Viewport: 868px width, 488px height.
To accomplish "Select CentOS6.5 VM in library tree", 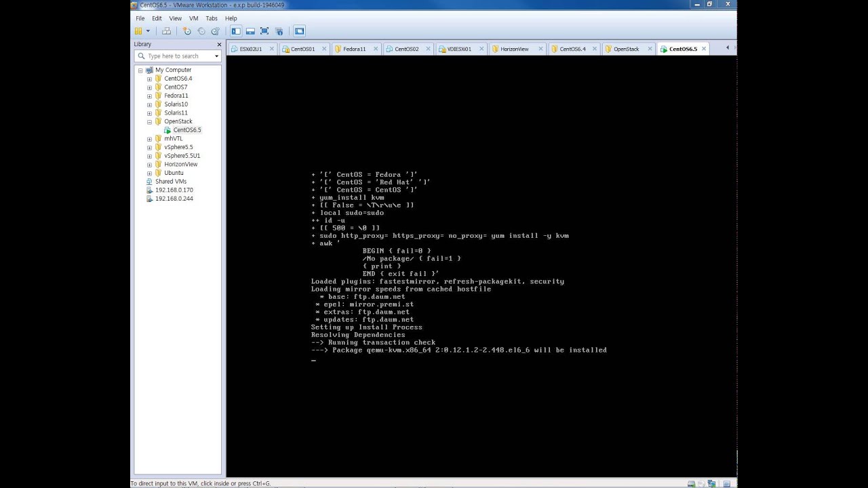I will pos(186,130).
